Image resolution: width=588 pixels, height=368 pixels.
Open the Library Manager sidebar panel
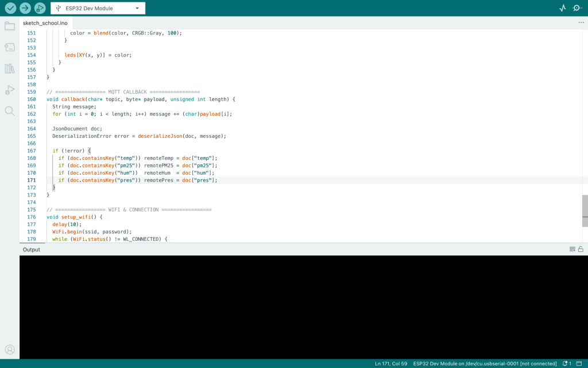point(10,68)
